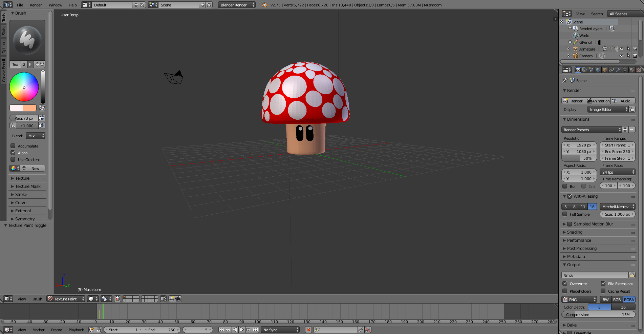Open the Help menu
644x334 pixels.
pos(72,5)
